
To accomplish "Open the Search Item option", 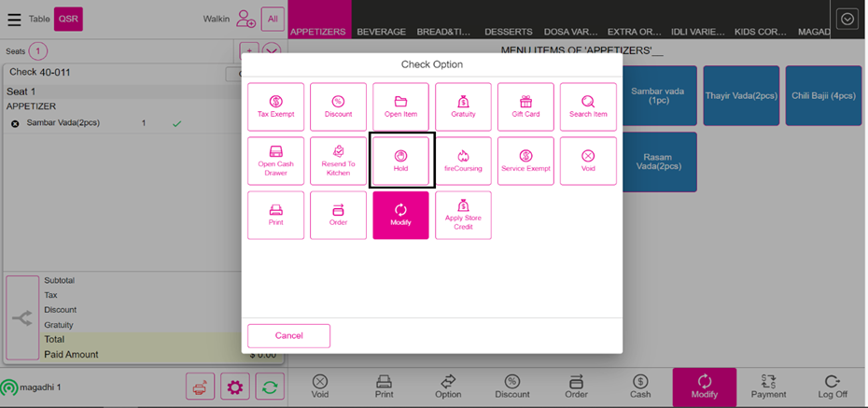I will coord(588,107).
